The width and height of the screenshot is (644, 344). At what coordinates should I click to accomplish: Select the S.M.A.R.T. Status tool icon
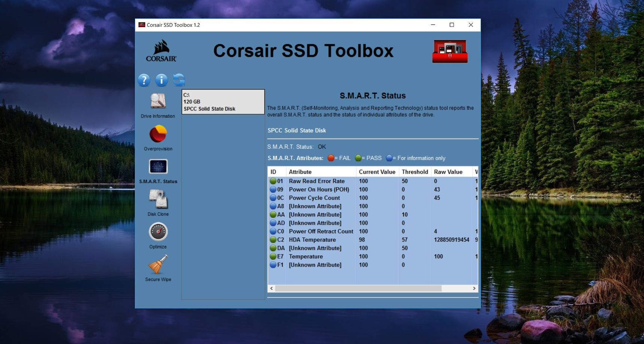(x=158, y=166)
